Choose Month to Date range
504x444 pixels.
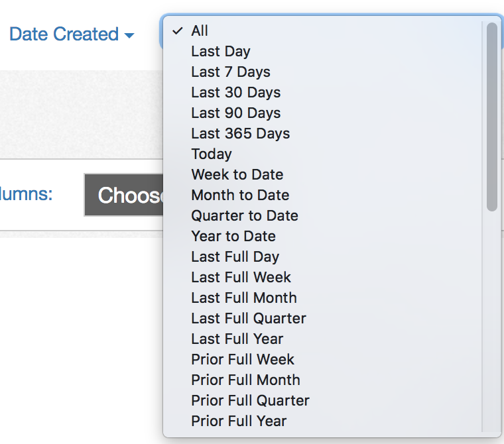click(x=240, y=195)
